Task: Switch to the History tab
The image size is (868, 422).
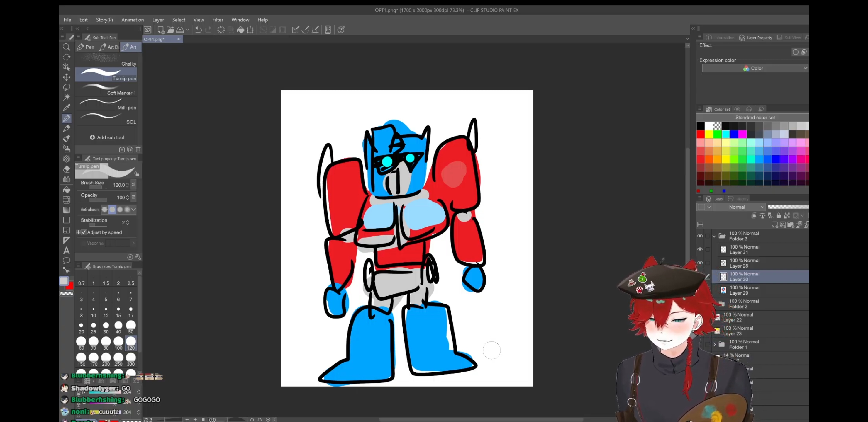Action: pos(738,199)
